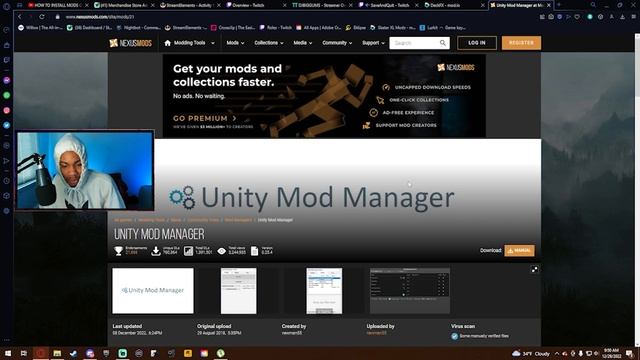Open the Community menu
Viewport: 640px width, 360px height.
[337, 43]
